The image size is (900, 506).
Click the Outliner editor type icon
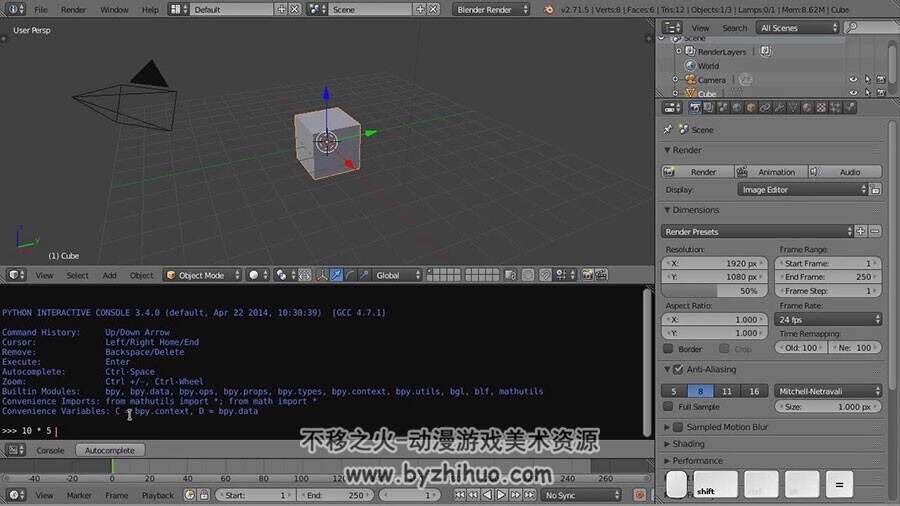pos(672,28)
